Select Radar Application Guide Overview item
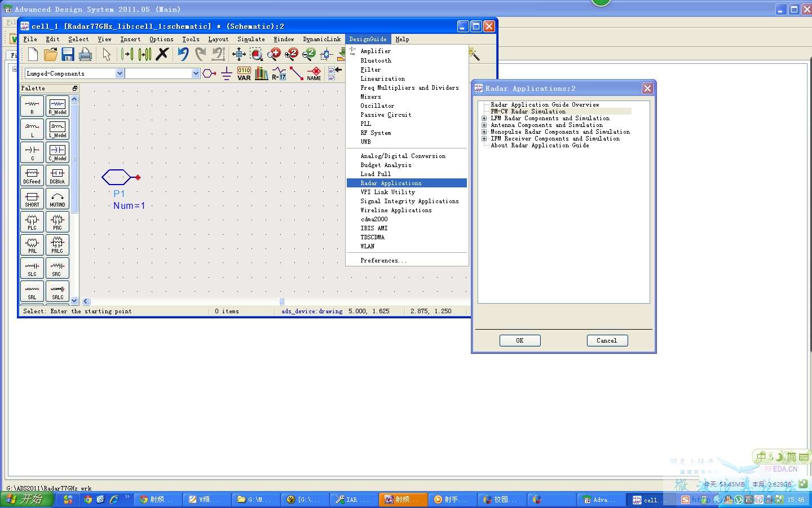812x508 pixels. (x=545, y=104)
